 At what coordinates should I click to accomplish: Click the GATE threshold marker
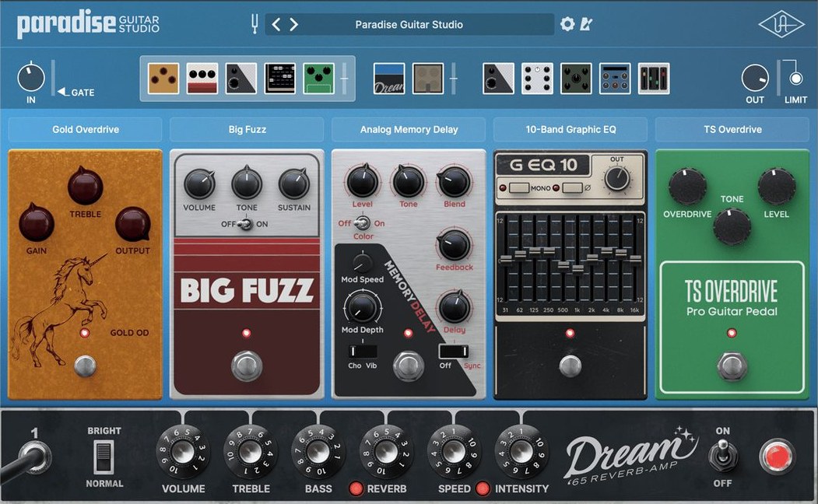(63, 92)
